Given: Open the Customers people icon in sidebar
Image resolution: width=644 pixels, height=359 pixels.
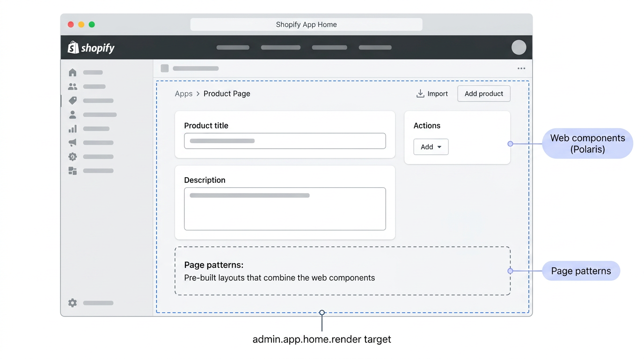Looking at the screenshot, I should (x=73, y=86).
